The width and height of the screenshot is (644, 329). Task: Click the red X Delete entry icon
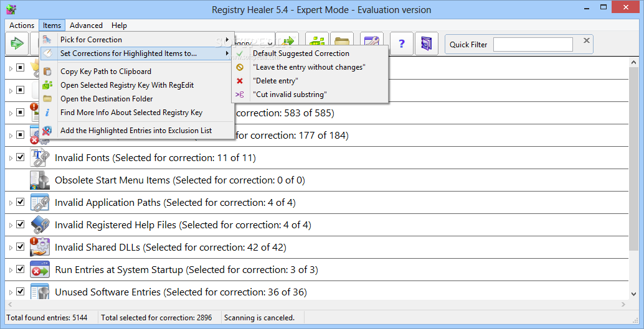240,81
